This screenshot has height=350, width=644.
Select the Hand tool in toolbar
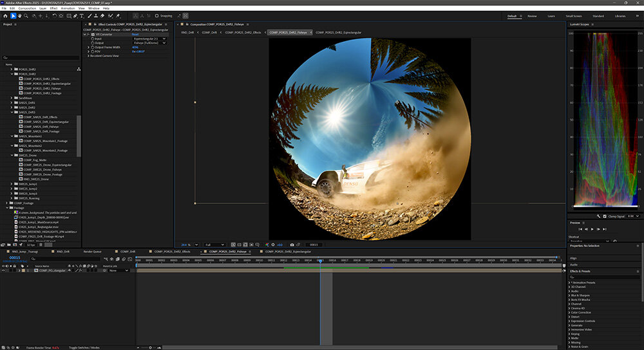click(x=19, y=15)
